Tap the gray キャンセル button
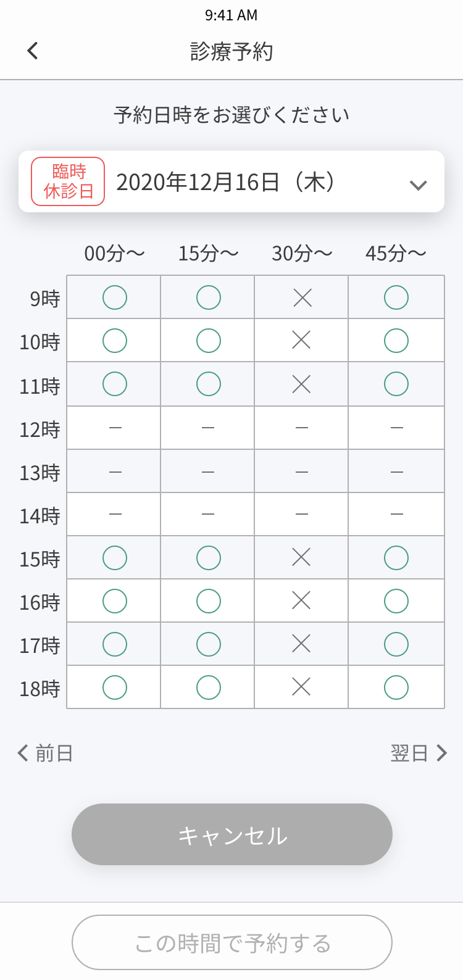This screenshot has height=980, width=463. coord(232,834)
